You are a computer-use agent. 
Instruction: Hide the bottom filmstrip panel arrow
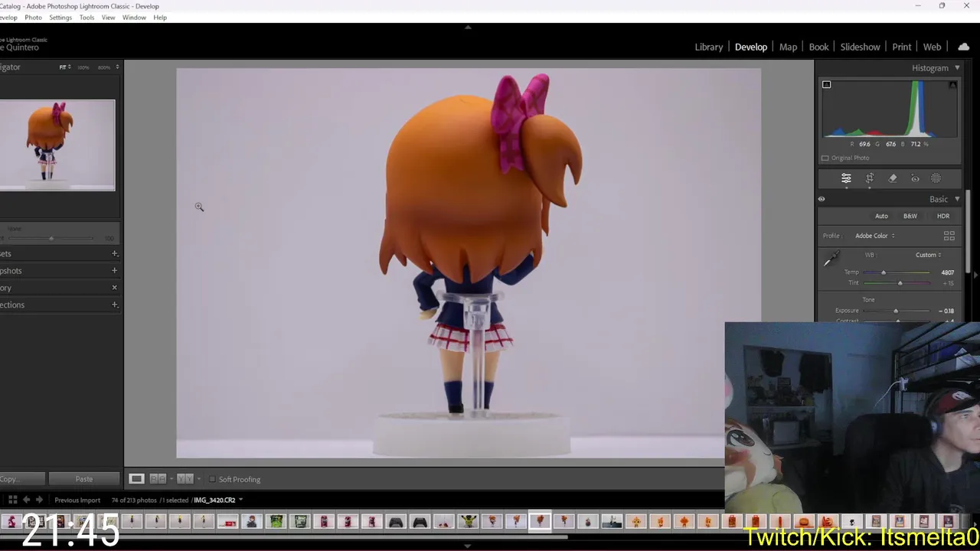[468, 546]
